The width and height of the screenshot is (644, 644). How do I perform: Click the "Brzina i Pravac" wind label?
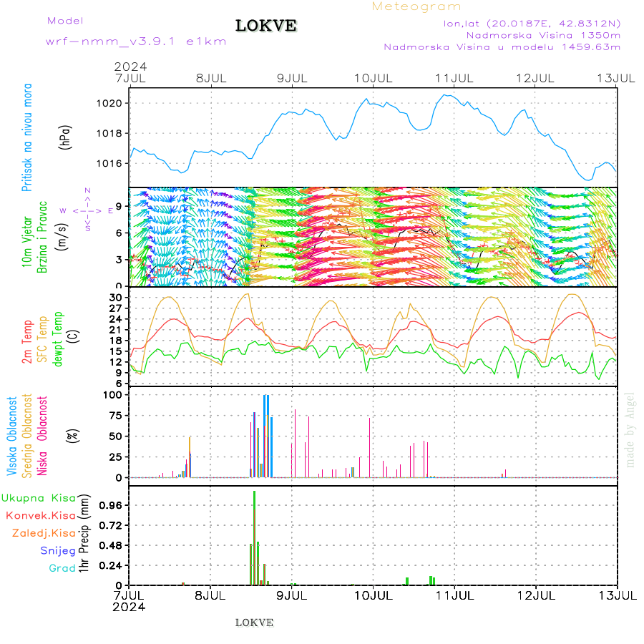(42, 237)
